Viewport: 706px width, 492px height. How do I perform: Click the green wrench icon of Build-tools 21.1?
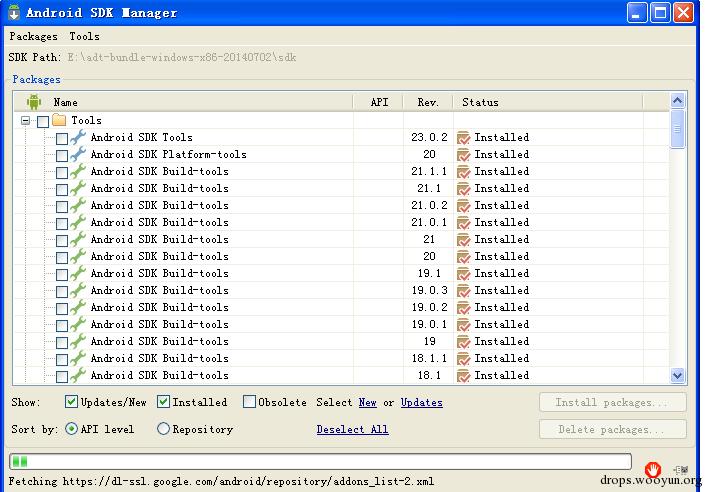78,188
